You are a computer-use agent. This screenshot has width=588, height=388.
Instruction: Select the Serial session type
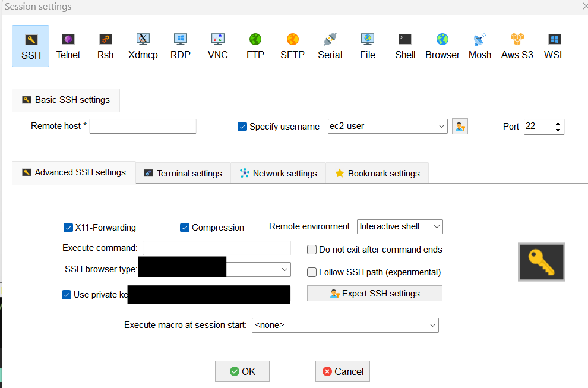(330, 46)
